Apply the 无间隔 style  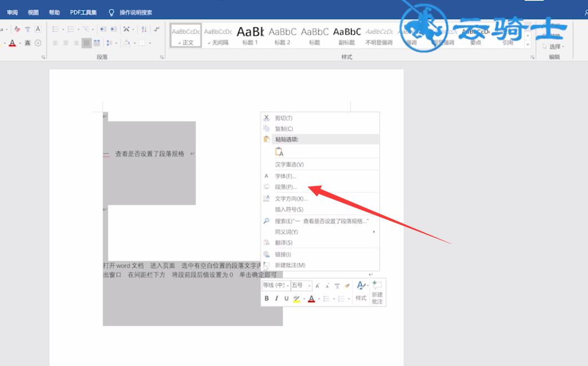(x=218, y=36)
